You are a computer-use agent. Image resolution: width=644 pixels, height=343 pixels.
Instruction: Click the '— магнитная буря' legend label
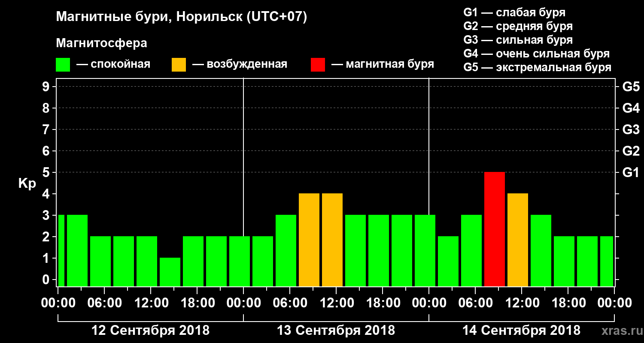(383, 65)
